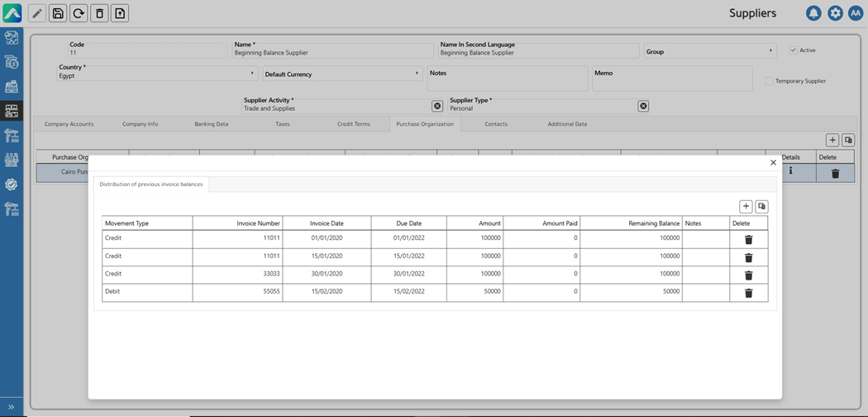Open the settings gear icon
Viewport: 868px width, 417px height.
(835, 13)
